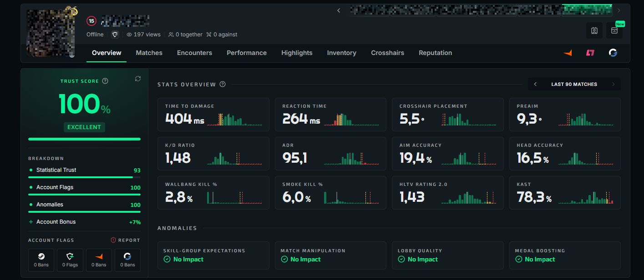This screenshot has height=280, width=644.
Task: Click the Statistical Trust progress bar
Action: [x=84, y=177]
